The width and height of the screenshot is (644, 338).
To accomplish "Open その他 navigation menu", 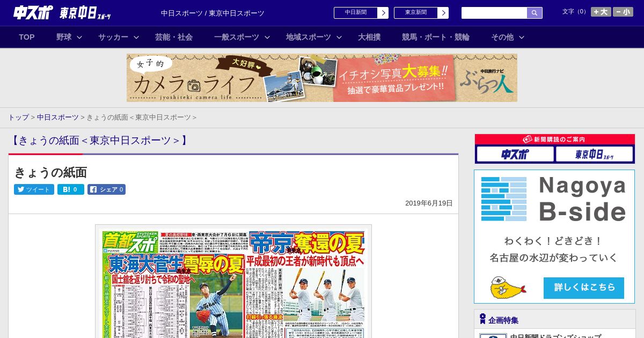I will tap(502, 37).
